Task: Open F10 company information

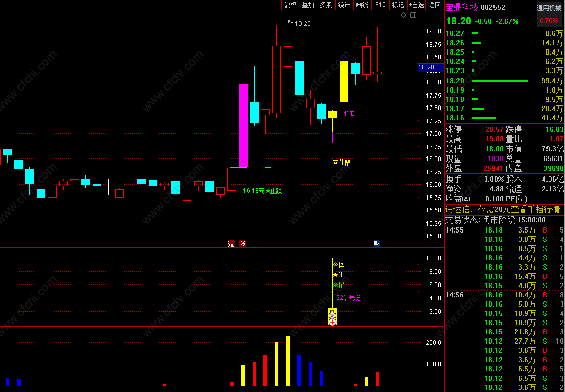Action: (x=380, y=5)
